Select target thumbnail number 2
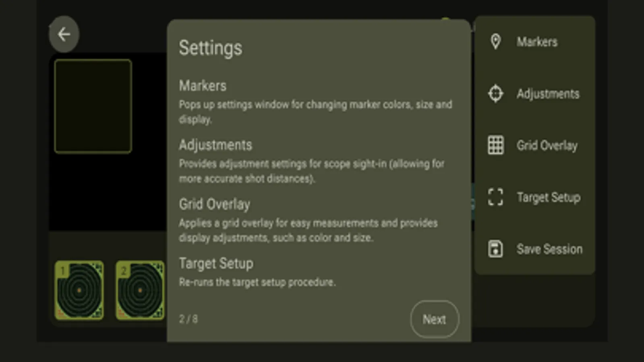This screenshot has width=644, height=362. pos(140,290)
